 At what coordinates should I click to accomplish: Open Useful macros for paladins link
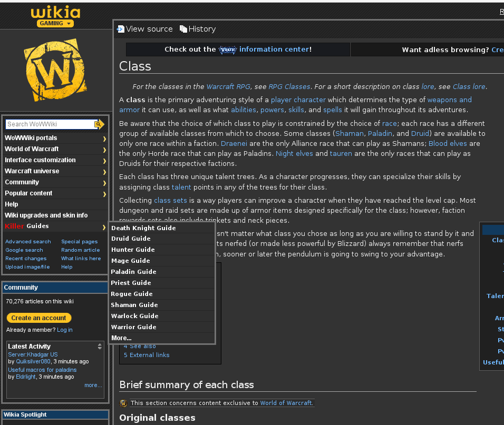point(42,370)
